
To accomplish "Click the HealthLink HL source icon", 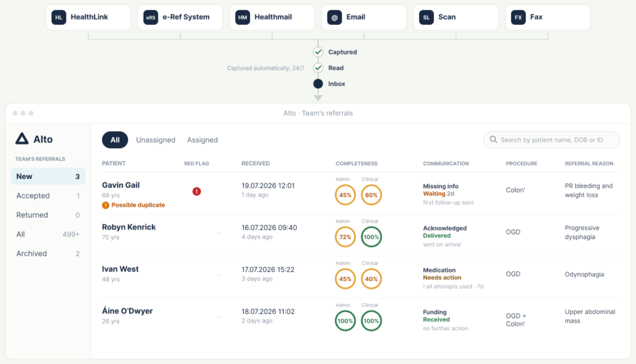I will click(59, 18).
